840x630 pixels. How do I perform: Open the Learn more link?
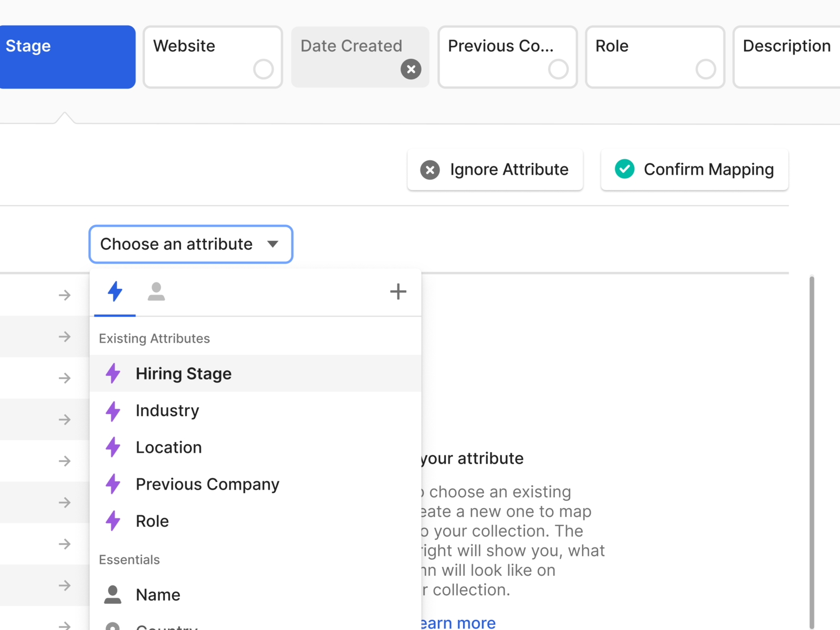coord(455,622)
